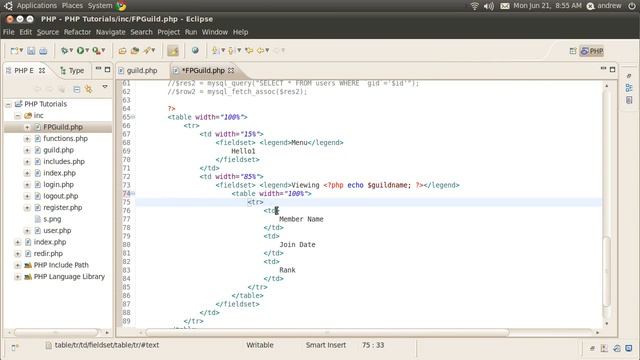640x360 pixels.
Task: Go to Next Annotation arrow icon
Action: (215, 51)
